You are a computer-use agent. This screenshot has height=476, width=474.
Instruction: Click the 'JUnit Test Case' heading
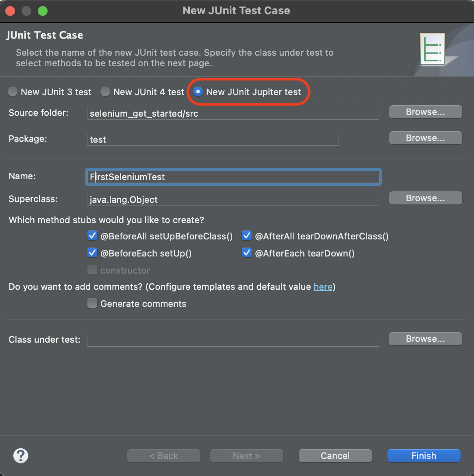click(x=44, y=35)
